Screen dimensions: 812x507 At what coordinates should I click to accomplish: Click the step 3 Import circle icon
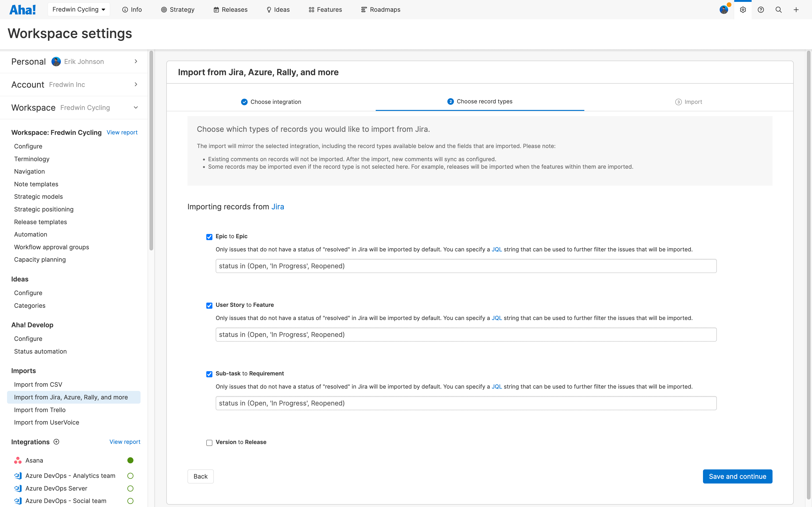point(678,102)
